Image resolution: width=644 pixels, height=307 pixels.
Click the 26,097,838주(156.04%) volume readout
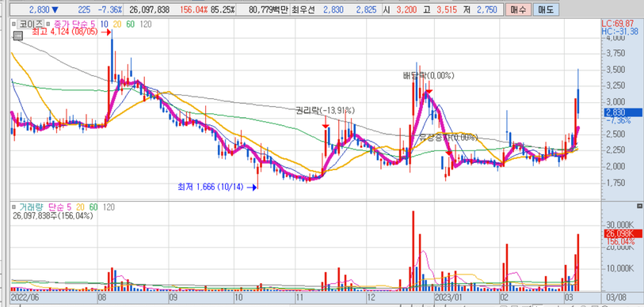[x=53, y=215]
